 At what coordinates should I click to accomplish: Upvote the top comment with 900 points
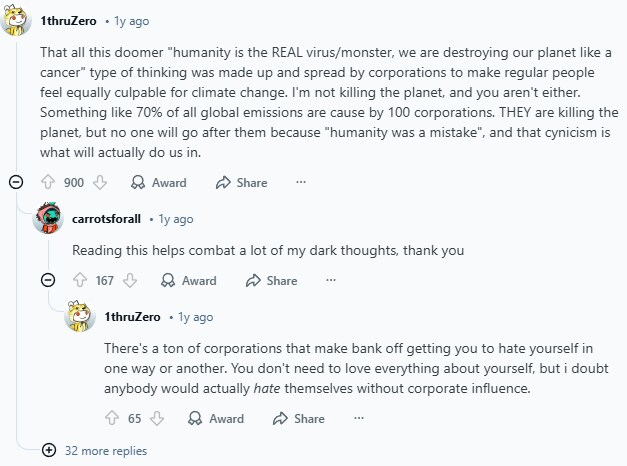[x=46, y=183]
